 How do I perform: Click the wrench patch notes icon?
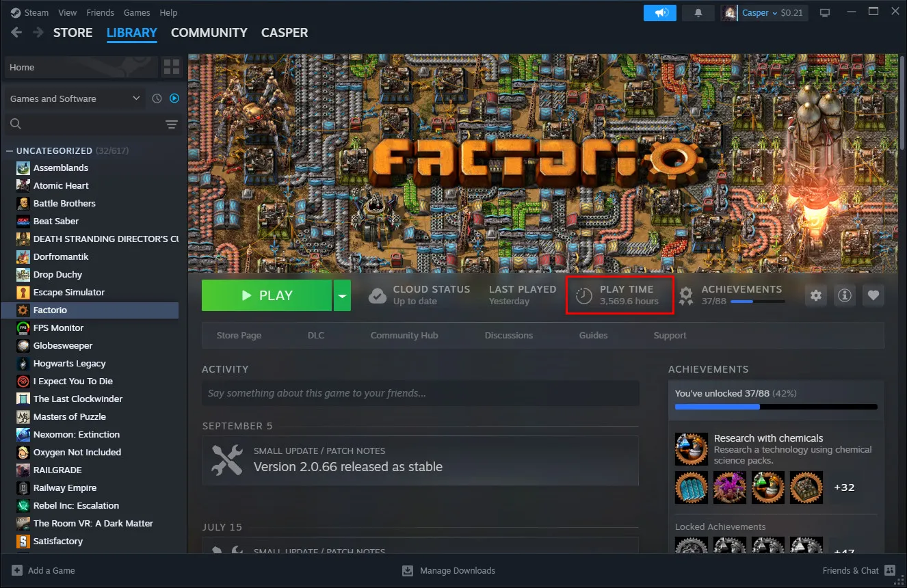click(x=227, y=460)
